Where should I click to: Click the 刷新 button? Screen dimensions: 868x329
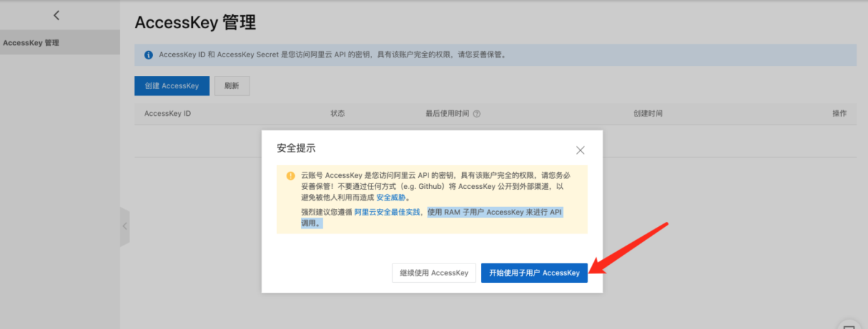coord(231,86)
